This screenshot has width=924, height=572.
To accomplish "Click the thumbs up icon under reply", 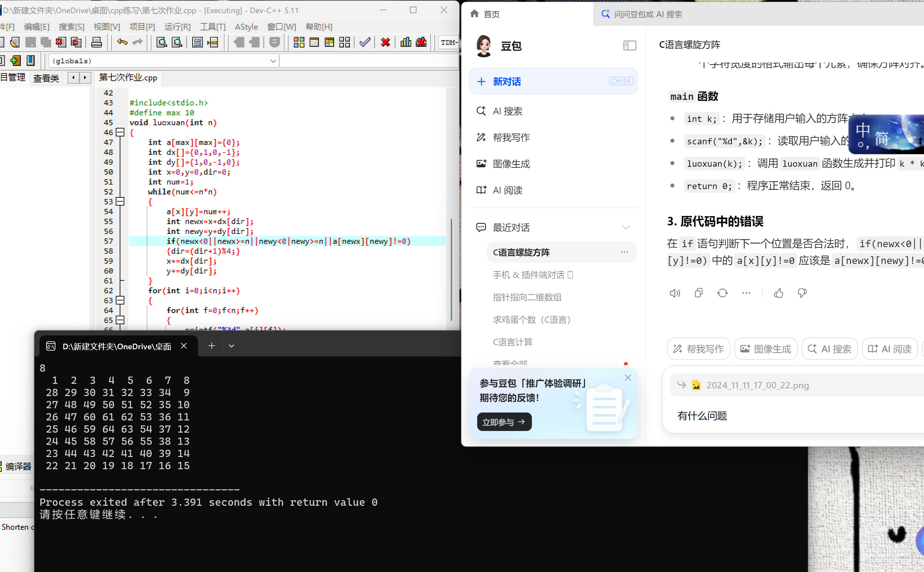I will pyautogui.click(x=778, y=293).
